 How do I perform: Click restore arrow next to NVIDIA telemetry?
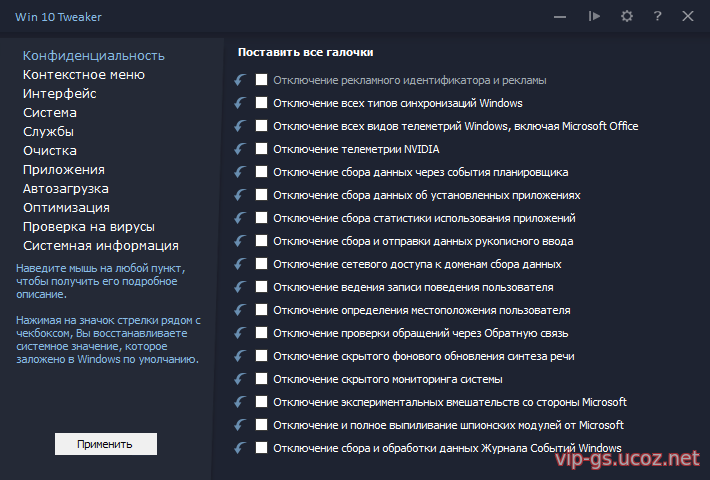240,149
